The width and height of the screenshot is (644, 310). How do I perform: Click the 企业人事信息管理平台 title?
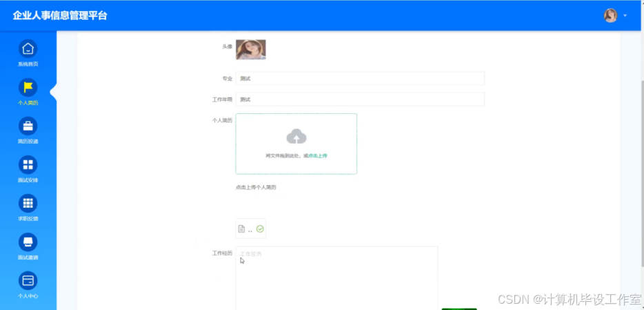[60, 16]
